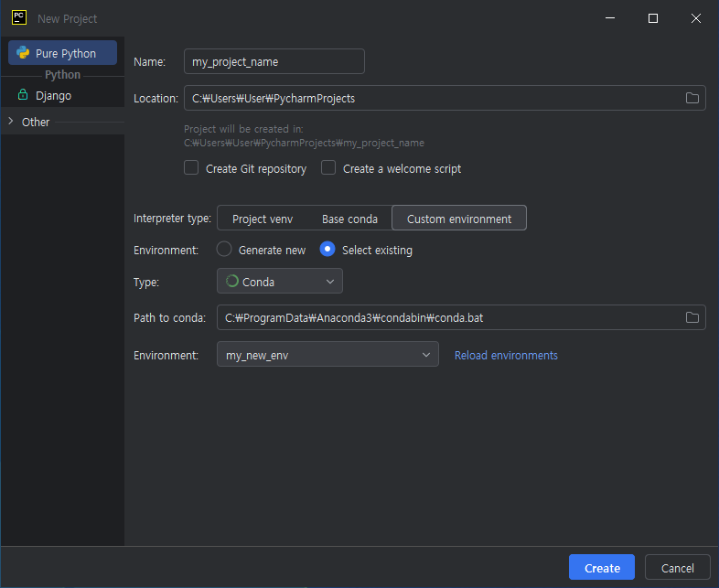The image size is (719, 588).
Task: Click the Interpreter type label
Action: point(172,219)
